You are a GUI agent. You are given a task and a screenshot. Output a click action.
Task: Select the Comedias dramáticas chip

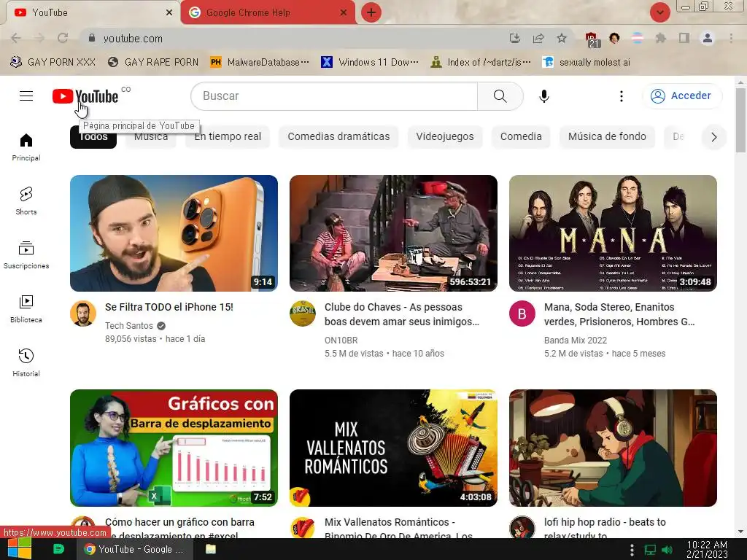(338, 136)
